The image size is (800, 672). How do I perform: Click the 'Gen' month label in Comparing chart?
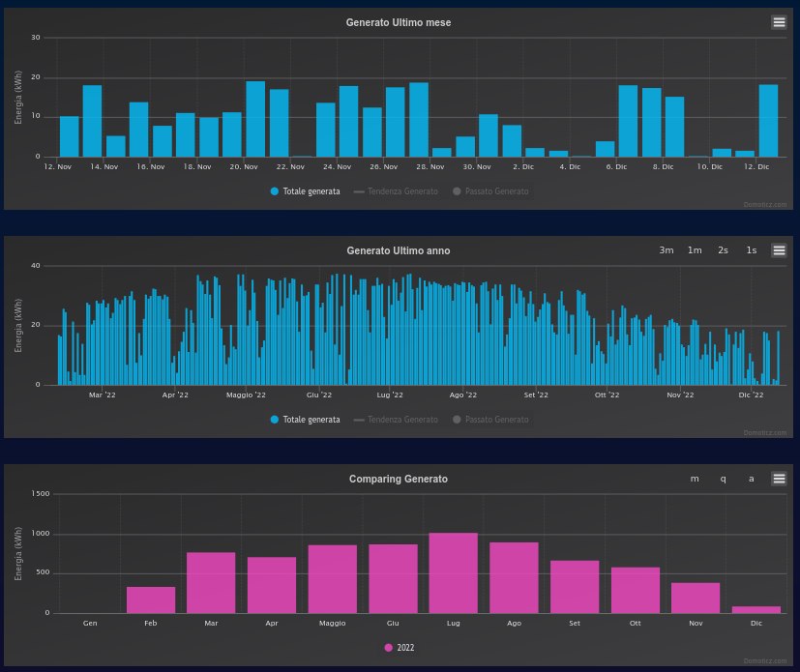(90, 623)
